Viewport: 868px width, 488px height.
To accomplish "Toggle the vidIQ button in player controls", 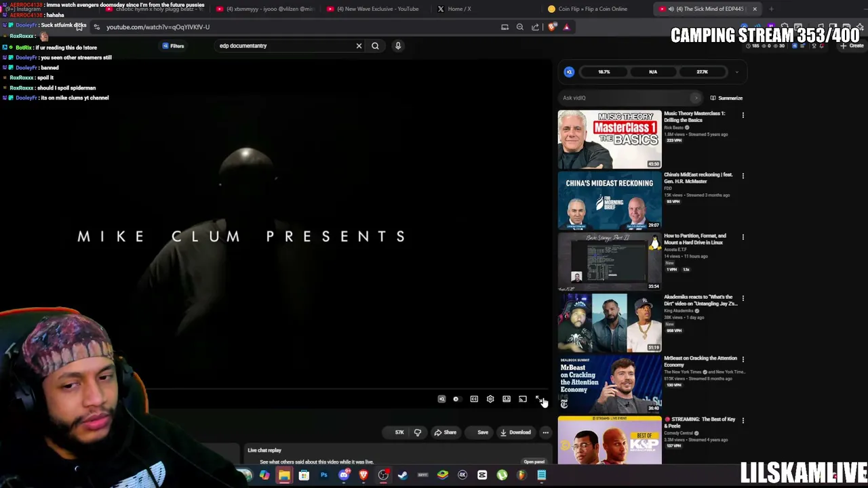I will tap(441, 399).
